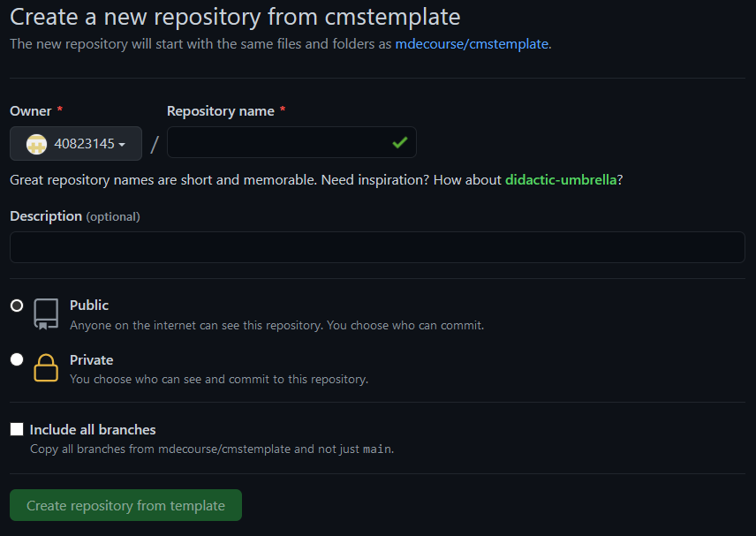Viewport: 756px width, 536px height.
Task: Click the Private padlock icon
Action: pyautogui.click(x=46, y=368)
